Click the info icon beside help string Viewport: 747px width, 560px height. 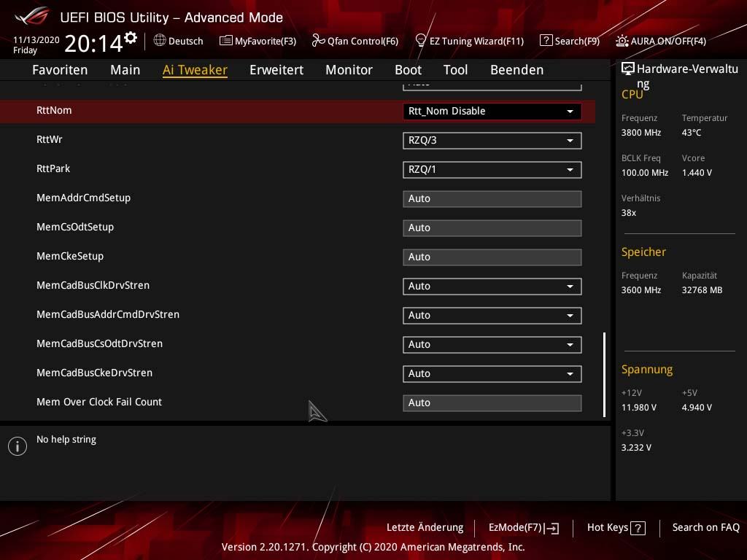pyautogui.click(x=18, y=446)
